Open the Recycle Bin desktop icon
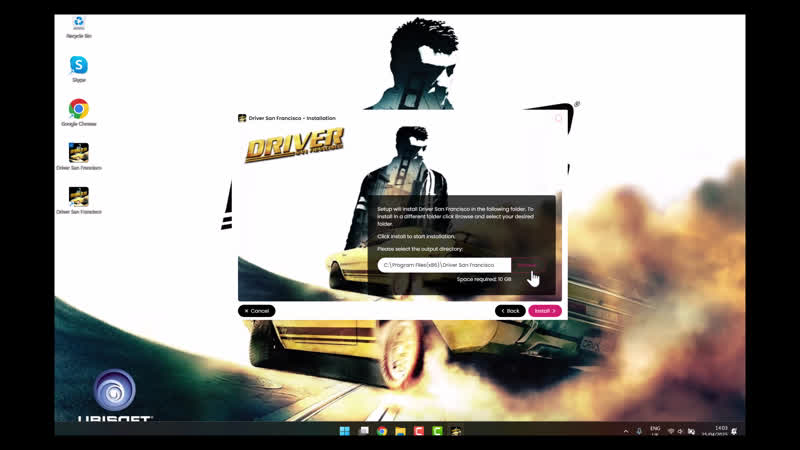This screenshot has width=800, height=450. tap(79, 27)
